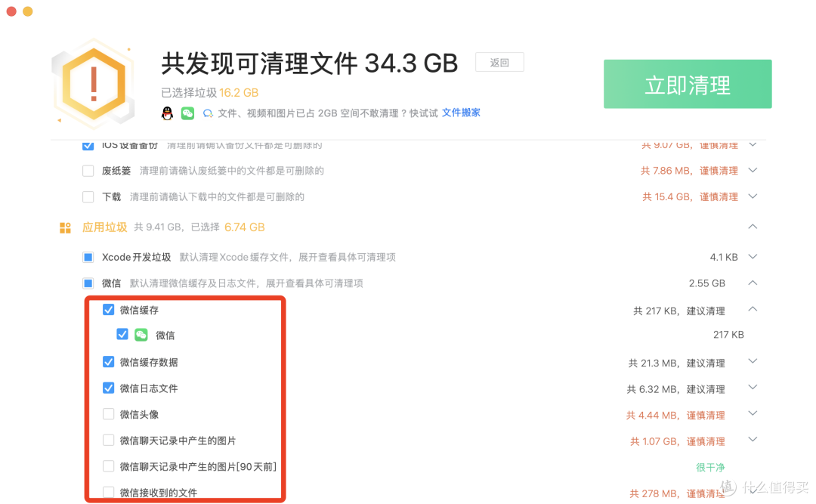The height and width of the screenshot is (504, 816).
Task: Uncheck the 微信日志文件 checkbox
Action: [x=108, y=388]
